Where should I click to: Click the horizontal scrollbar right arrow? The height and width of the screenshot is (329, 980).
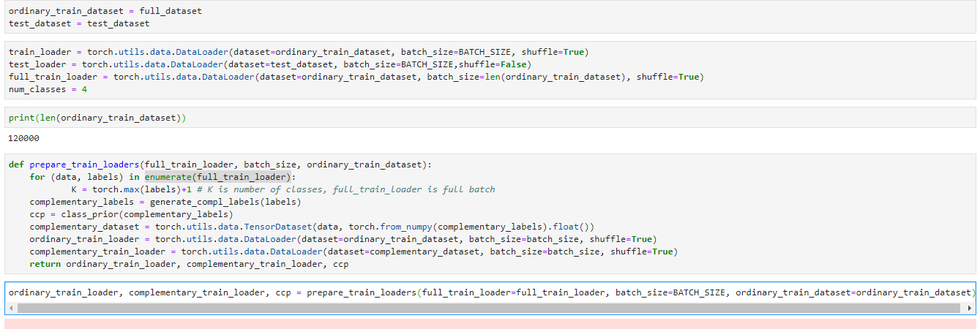(x=970, y=309)
